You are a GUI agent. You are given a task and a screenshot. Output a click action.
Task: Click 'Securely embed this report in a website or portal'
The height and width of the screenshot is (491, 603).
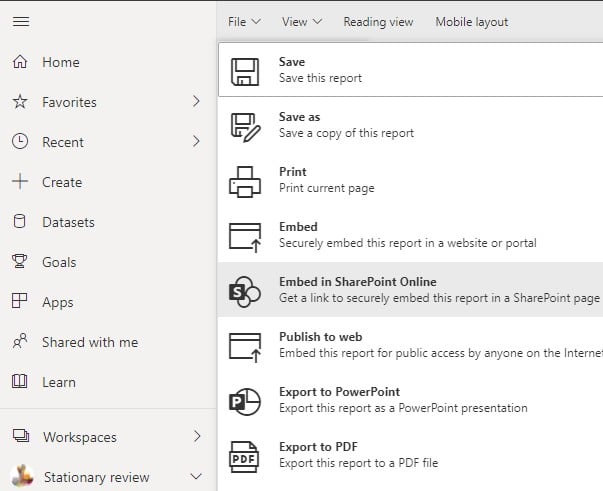(x=408, y=243)
